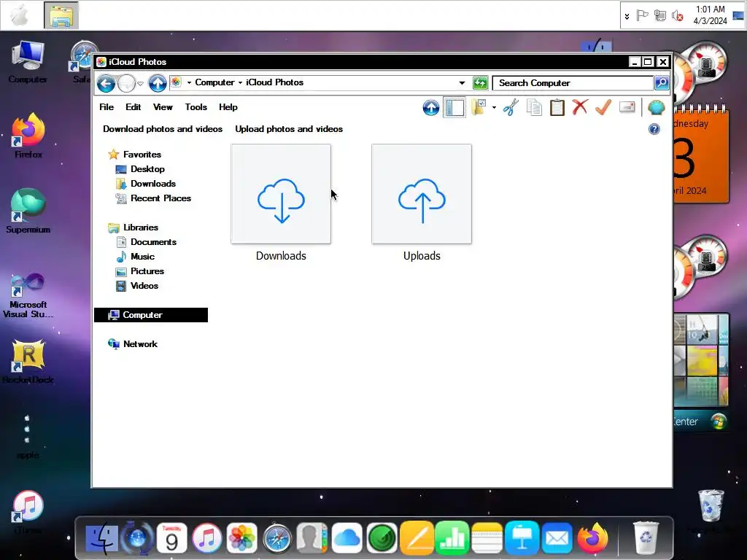Viewport: 747px width, 560px height.
Task: Select Computer in the navigation pane
Action: click(x=151, y=315)
